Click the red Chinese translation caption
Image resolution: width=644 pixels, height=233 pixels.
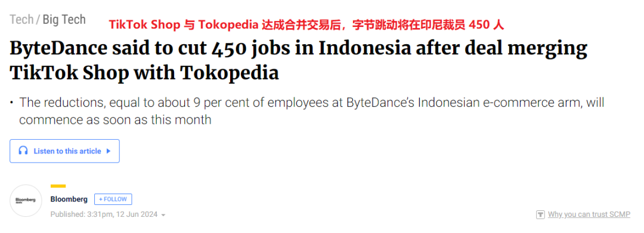click(x=306, y=25)
